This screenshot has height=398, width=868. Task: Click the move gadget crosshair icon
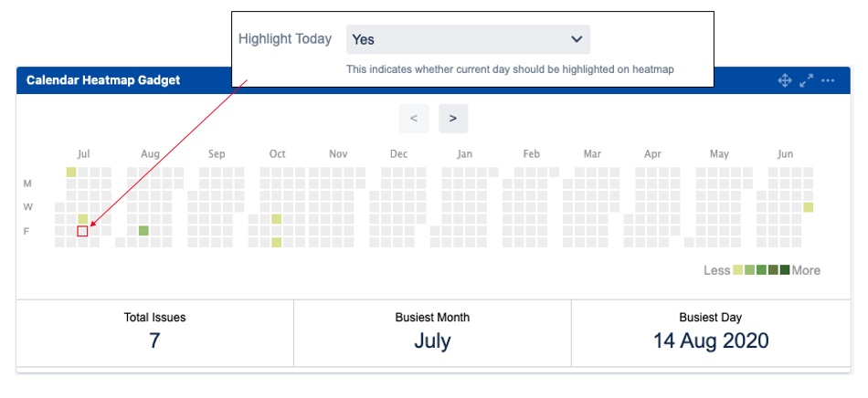(x=784, y=80)
